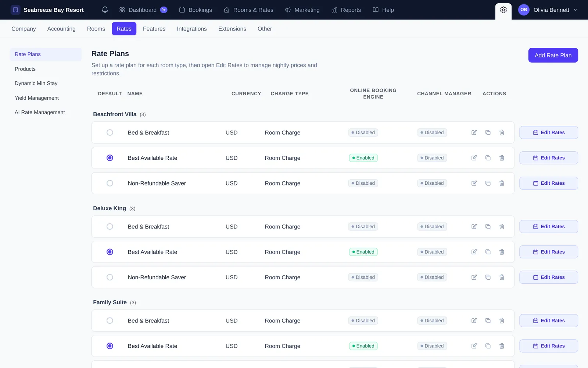Image resolution: width=588 pixels, height=368 pixels.
Task: Duplicate Beachfront Villa Non-Refundable Saver plan
Action: (x=488, y=183)
